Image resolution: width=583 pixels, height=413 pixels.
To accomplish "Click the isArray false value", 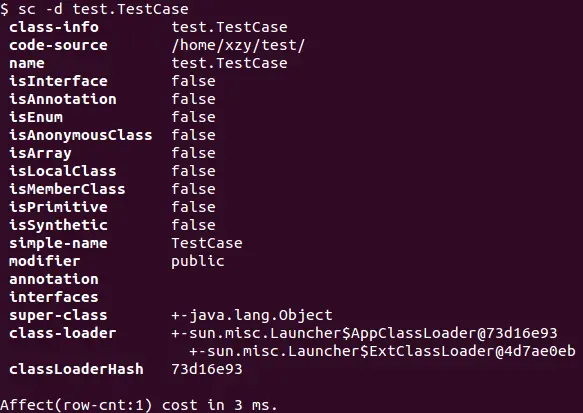I will tap(193, 153).
